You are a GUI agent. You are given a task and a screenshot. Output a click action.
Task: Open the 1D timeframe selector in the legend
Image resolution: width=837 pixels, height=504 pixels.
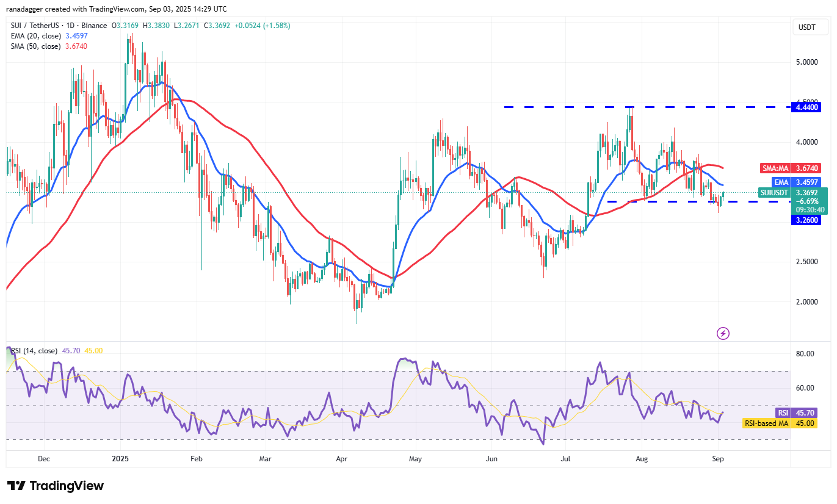coord(70,26)
